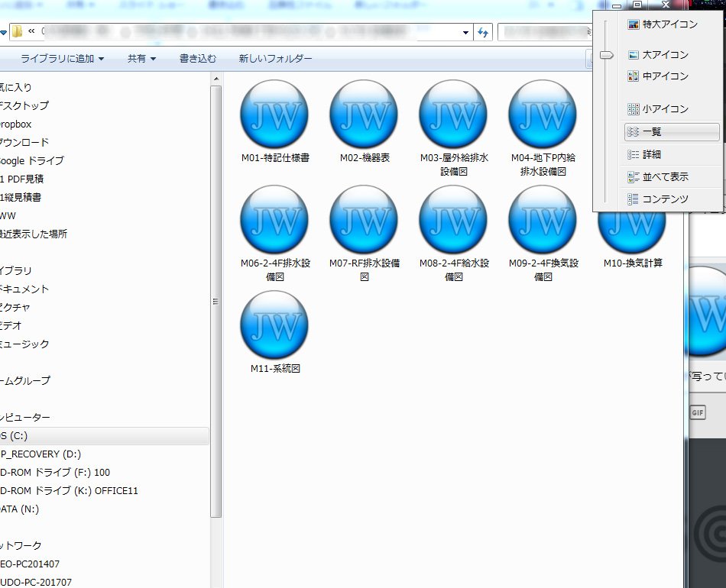
Task: Click 新しいフォルダー button
Action: (x=275, y=59)
